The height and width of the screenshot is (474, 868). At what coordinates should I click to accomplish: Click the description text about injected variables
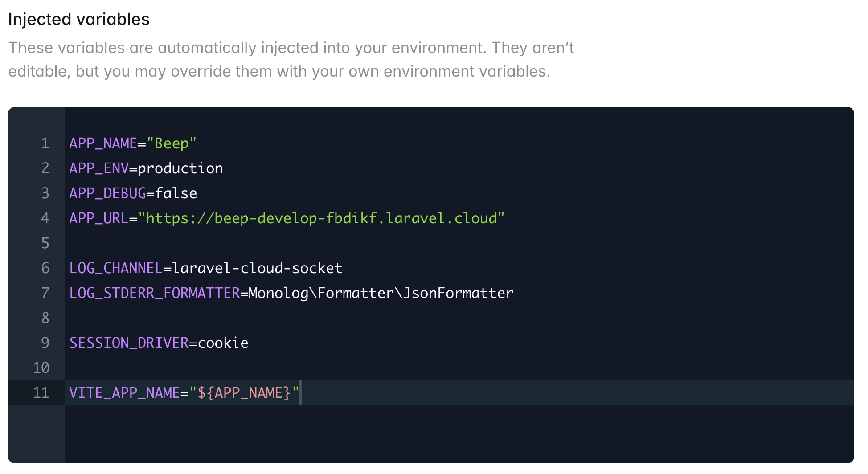tap(291, 60)
